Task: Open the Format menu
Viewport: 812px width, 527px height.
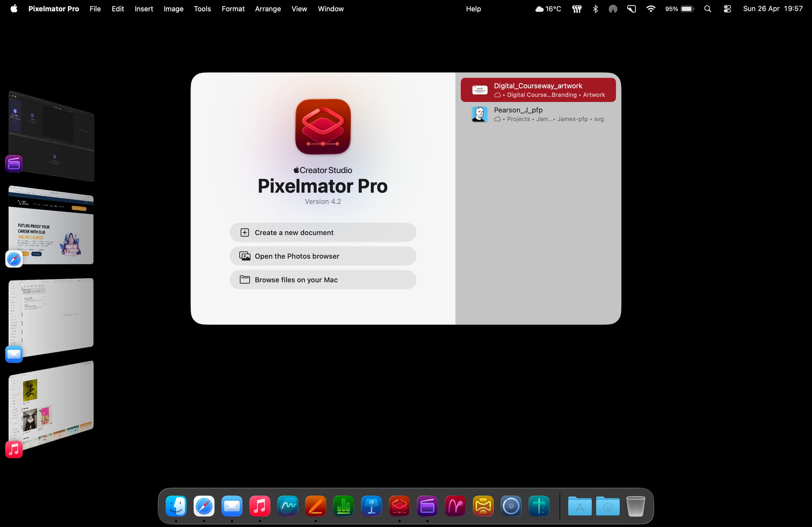Action: [233, 9]
